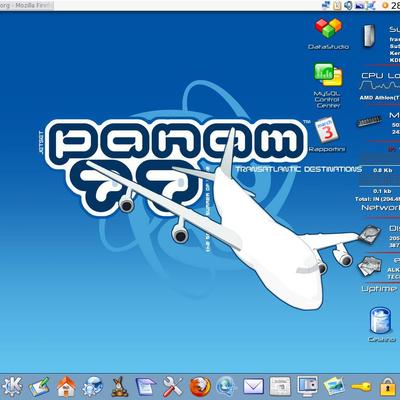The height and width of the screenshot is (400, 400).
Task: Click the blue tray icon right of speaker
Action: pyautogui.click(x=360, y=5)
